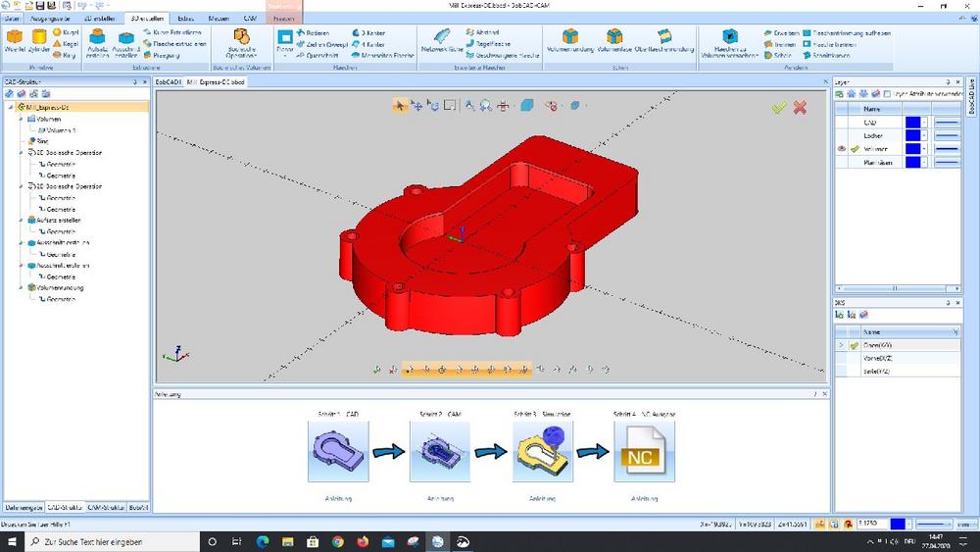Select the Würfel primitive tool
The image size is (980, 552).
(15, 39)
